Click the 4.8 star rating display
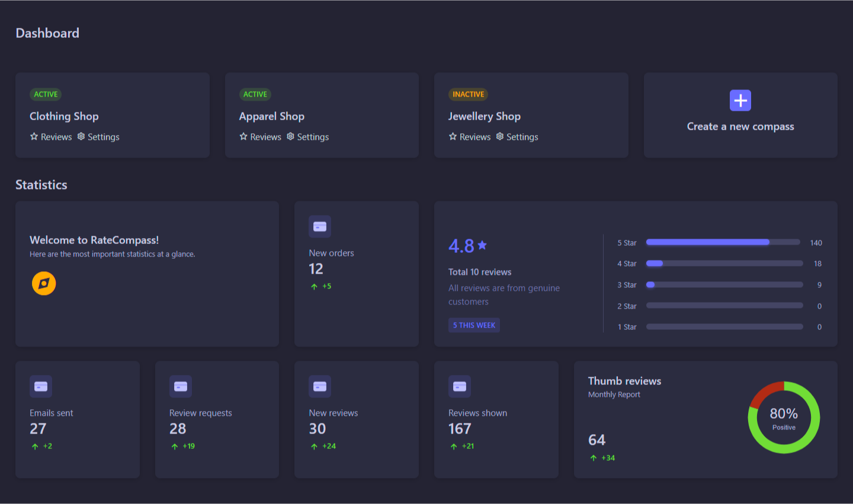853x504 pixels. 468,245
